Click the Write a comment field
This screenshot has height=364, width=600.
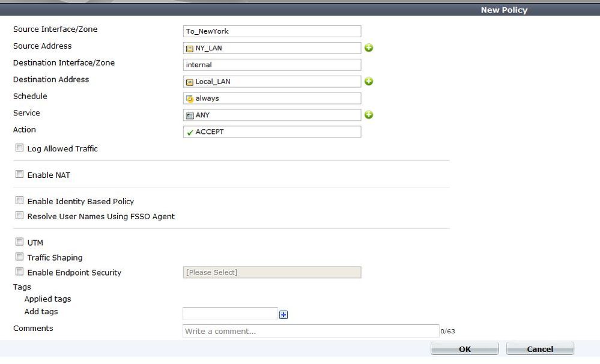(311, 331)
